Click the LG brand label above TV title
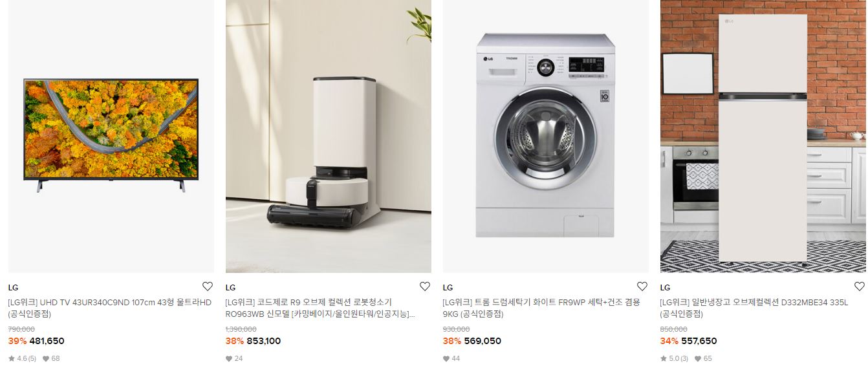 pos(13,288)
